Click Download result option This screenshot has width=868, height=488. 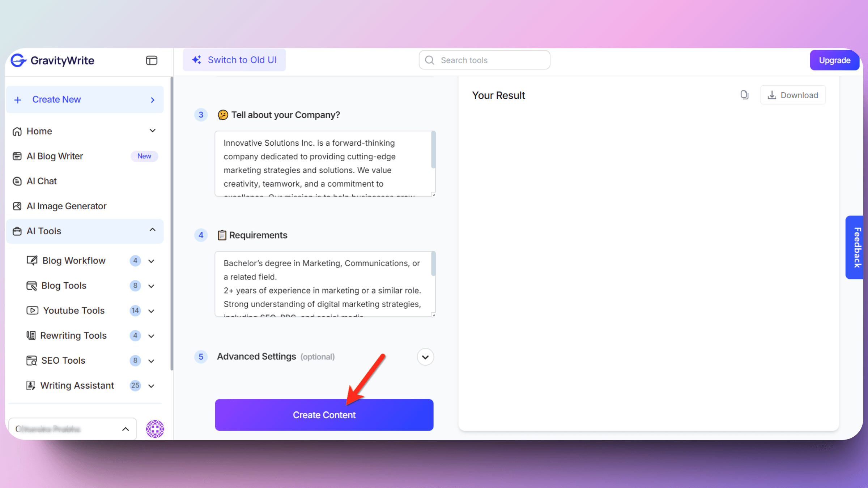[793, 95]
